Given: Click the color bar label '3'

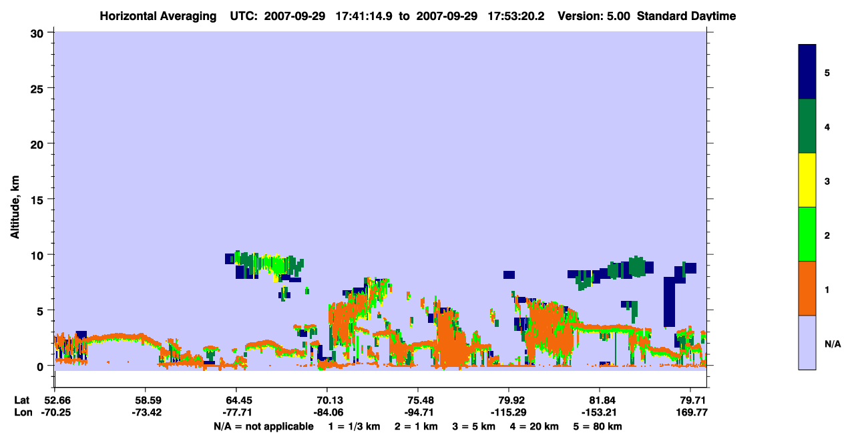Looking at the screenshot, I should click(x=827, y=181).
